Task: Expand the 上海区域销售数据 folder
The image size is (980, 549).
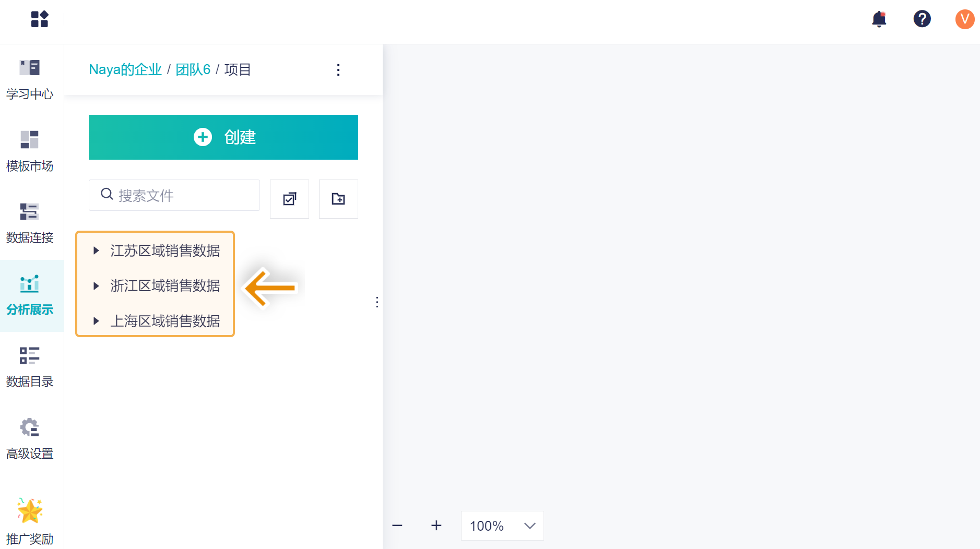Action: (x=96, y=321)
